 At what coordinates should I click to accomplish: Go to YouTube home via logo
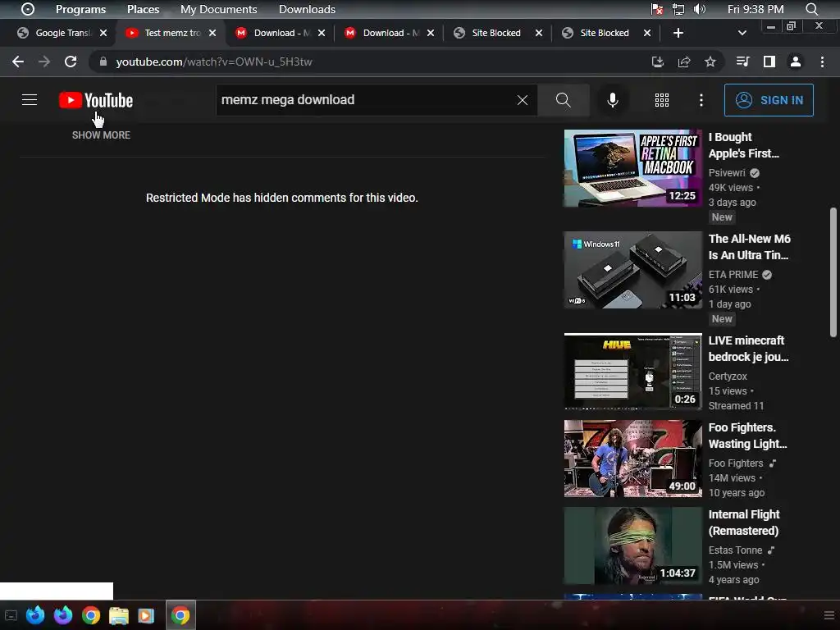[96, 100]
